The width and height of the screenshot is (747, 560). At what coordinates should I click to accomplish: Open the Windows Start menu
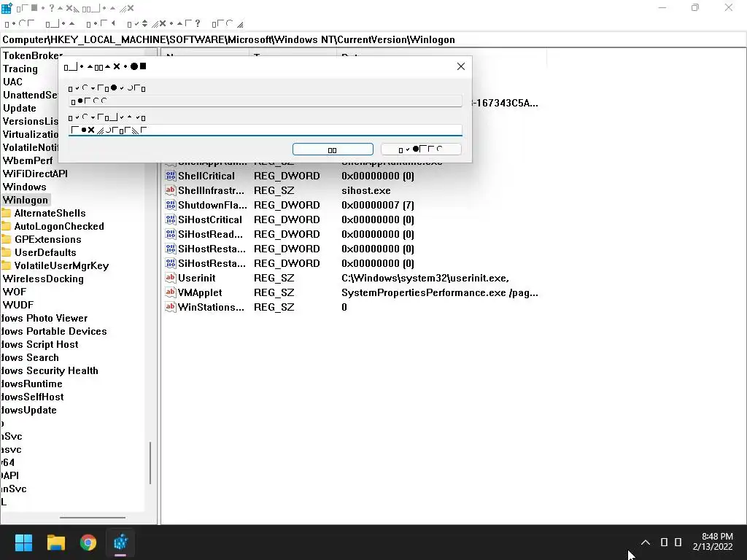[23, 542]
